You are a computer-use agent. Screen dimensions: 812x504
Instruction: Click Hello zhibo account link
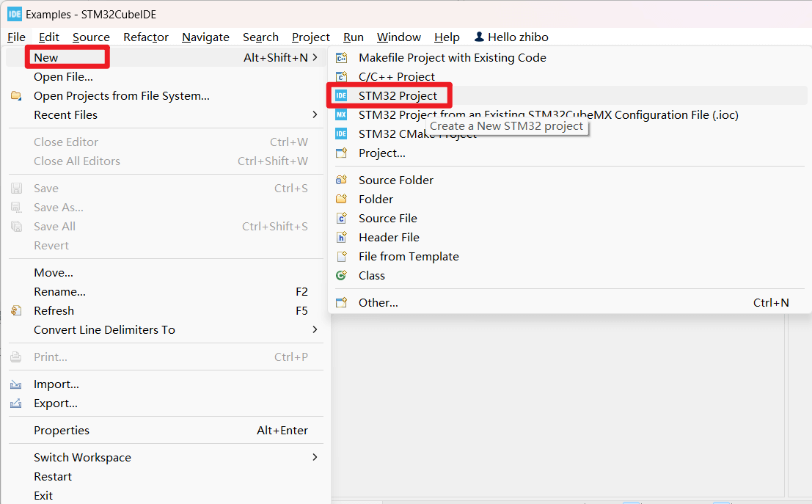511,37
